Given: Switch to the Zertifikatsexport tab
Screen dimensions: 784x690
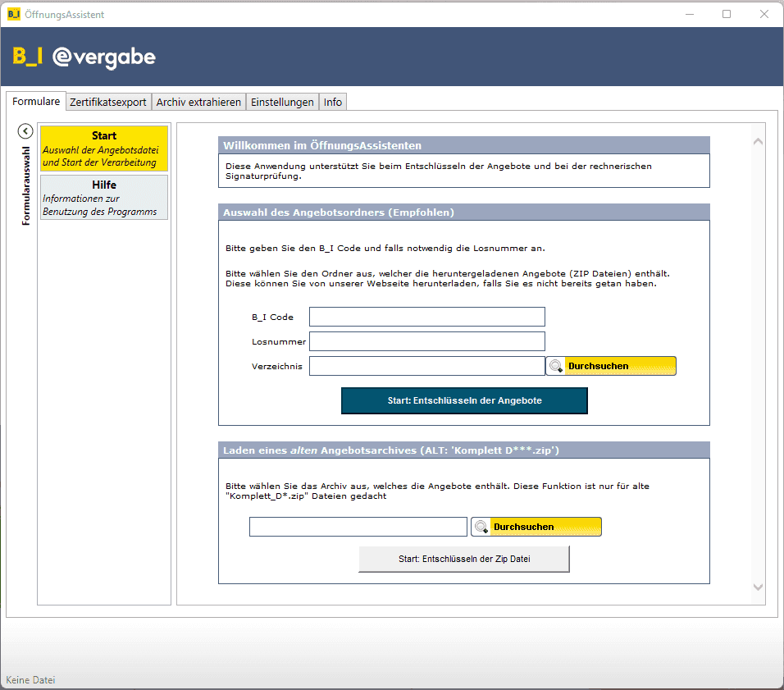Looking at the screenshot, I should (107, 102).
